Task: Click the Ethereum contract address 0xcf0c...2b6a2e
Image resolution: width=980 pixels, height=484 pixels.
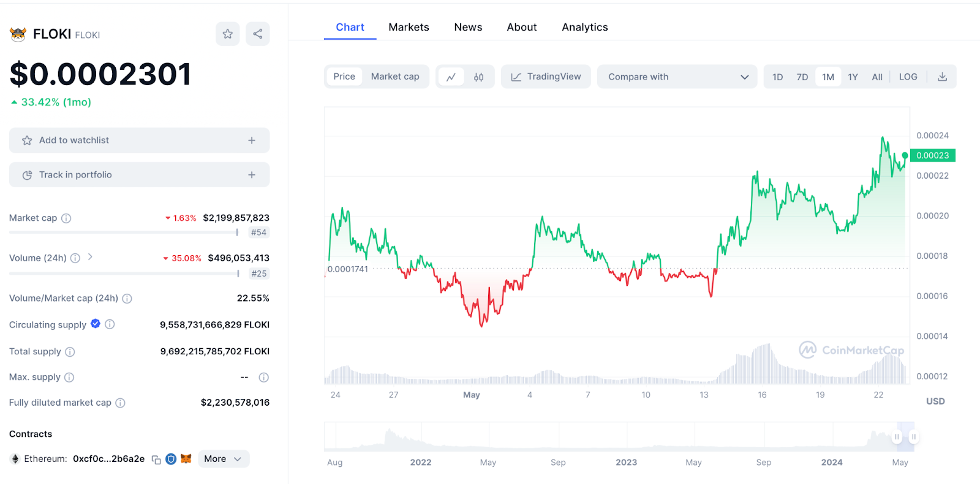Action: coord(109,459)
